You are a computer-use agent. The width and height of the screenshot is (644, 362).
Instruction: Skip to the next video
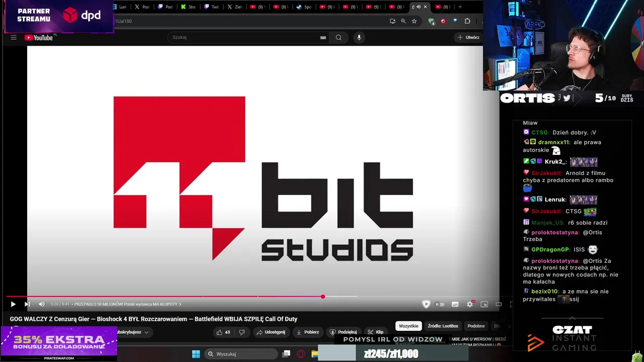click(27, 304)
